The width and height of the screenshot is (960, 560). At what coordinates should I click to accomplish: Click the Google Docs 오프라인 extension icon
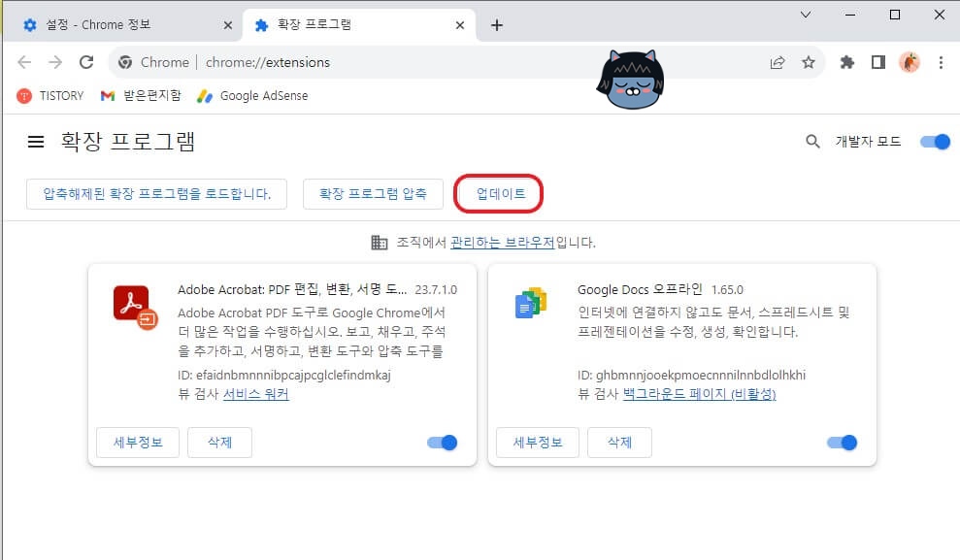(x=530, y=301)
